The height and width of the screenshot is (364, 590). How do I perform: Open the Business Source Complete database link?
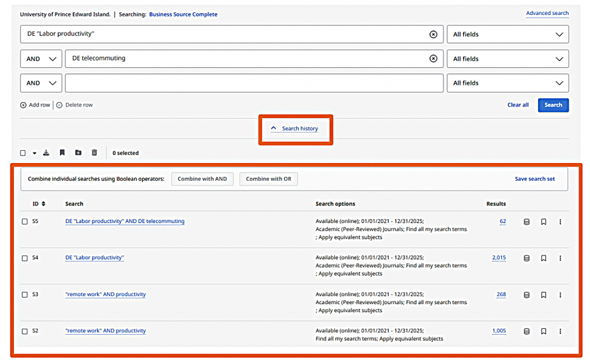pyautogui.click(x=183, y=14)
